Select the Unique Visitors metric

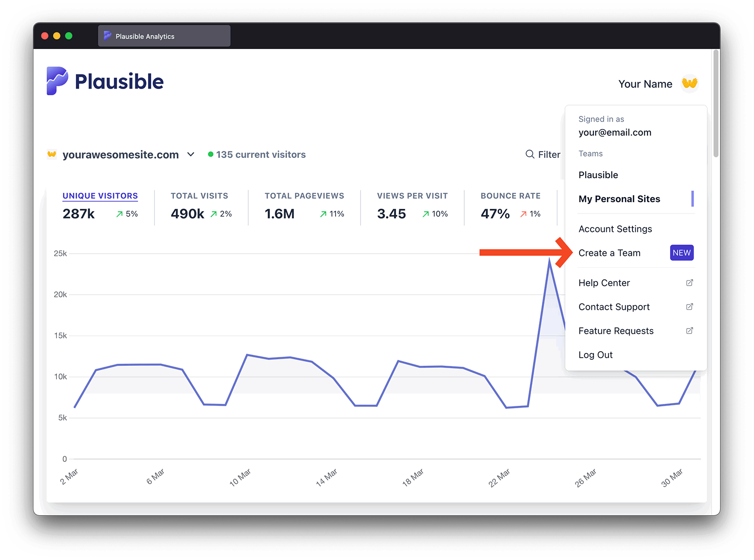click(x=100, y=196)
